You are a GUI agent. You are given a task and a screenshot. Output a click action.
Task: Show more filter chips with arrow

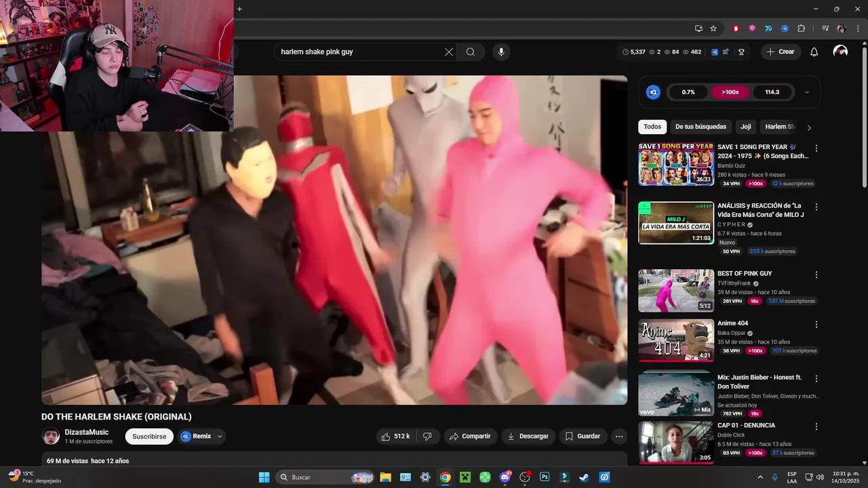pos(809,127)
